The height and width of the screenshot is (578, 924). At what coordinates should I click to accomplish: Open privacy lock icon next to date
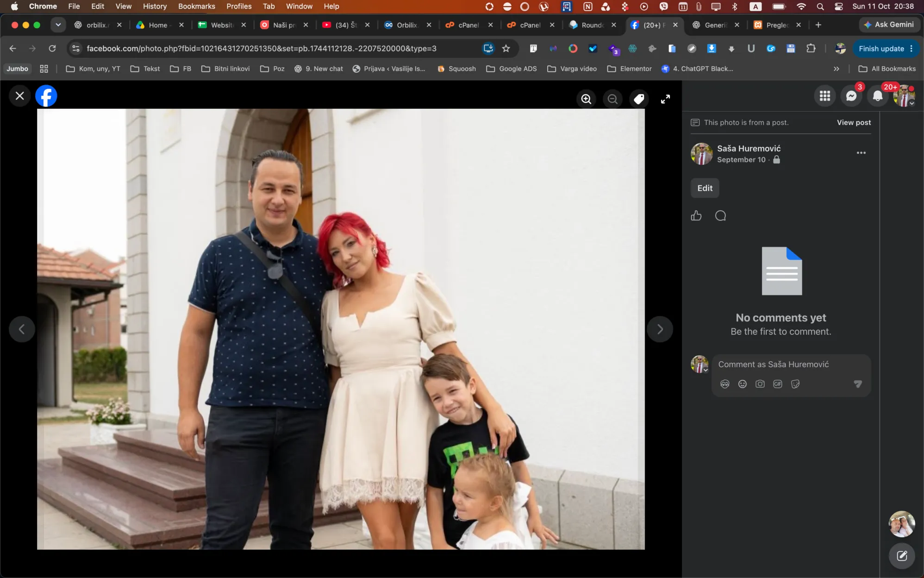tap(777, 160)
